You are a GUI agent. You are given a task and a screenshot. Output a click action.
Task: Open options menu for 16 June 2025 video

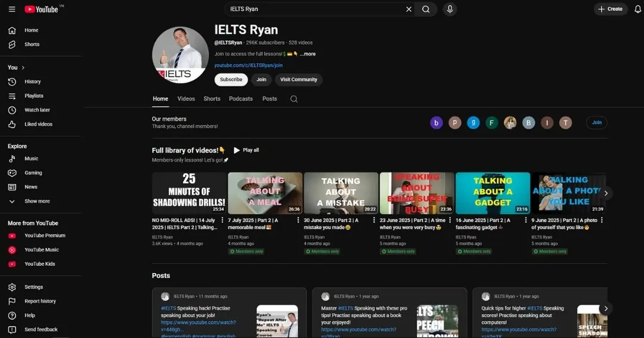[x=526, y=220]
